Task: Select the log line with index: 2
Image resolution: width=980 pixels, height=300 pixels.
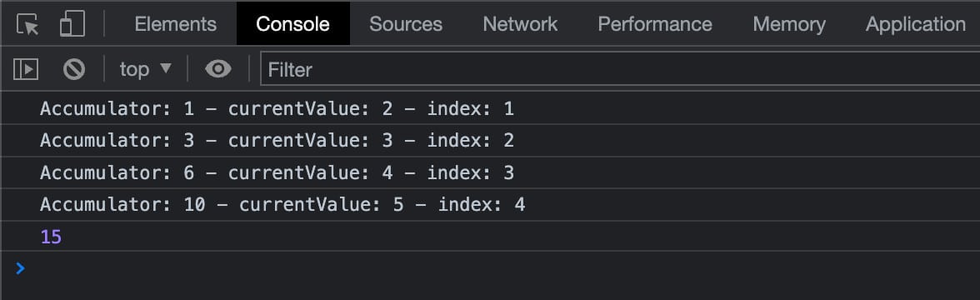Action: pos(490,140)
